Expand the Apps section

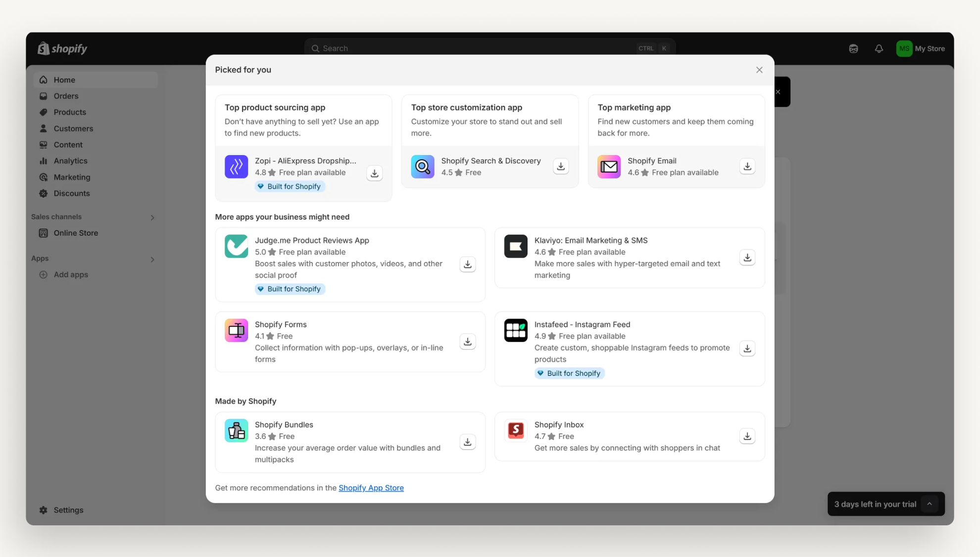pyautogui.click(x=152, y=259)
